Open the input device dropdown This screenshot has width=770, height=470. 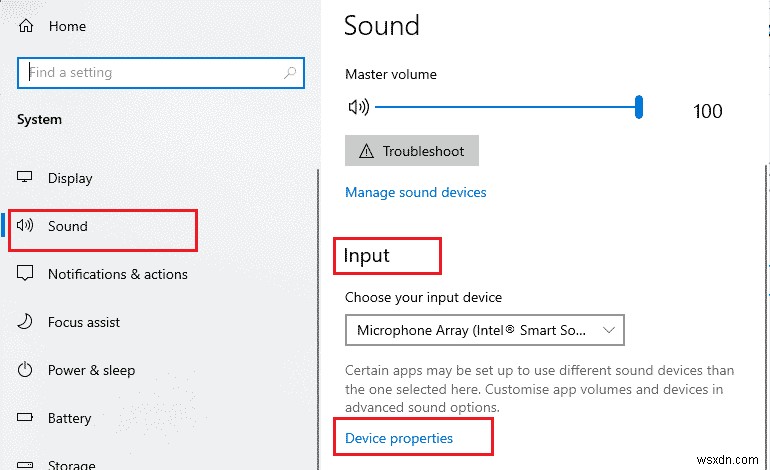click(485, 329)
